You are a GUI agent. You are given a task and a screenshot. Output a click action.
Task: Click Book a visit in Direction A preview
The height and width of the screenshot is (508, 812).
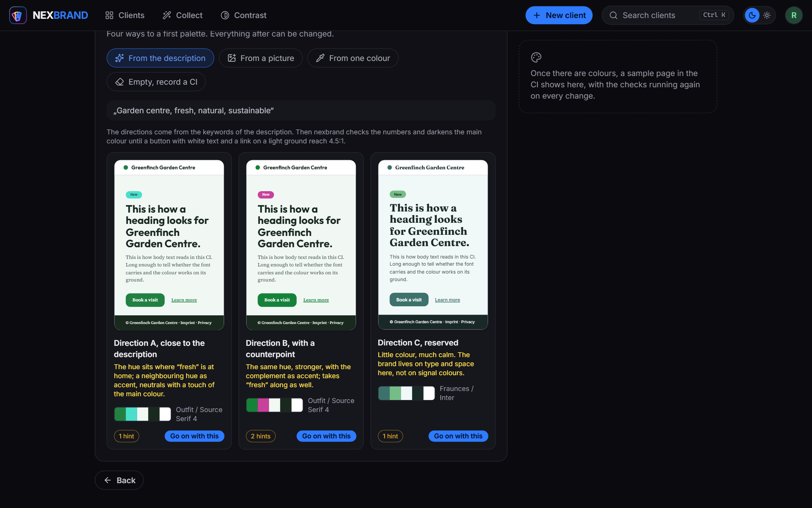(x=145, y=300)
